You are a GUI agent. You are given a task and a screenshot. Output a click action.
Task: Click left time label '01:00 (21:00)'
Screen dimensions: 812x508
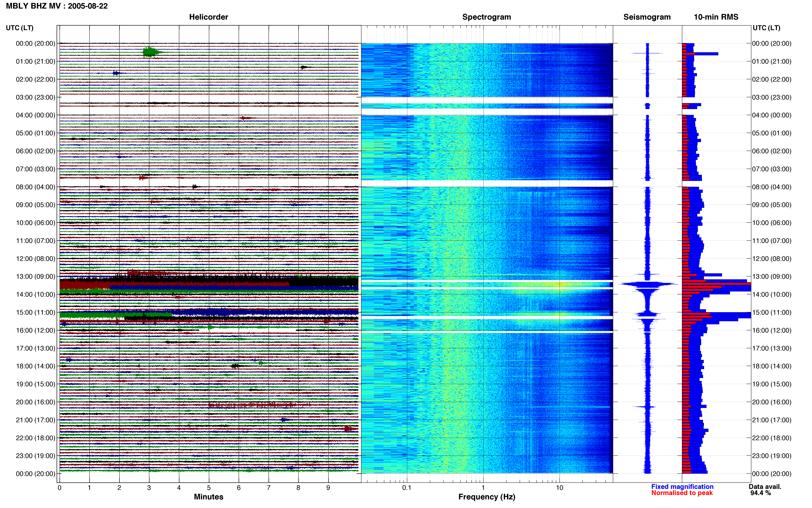pyautogui.click(x=36, y=61)
